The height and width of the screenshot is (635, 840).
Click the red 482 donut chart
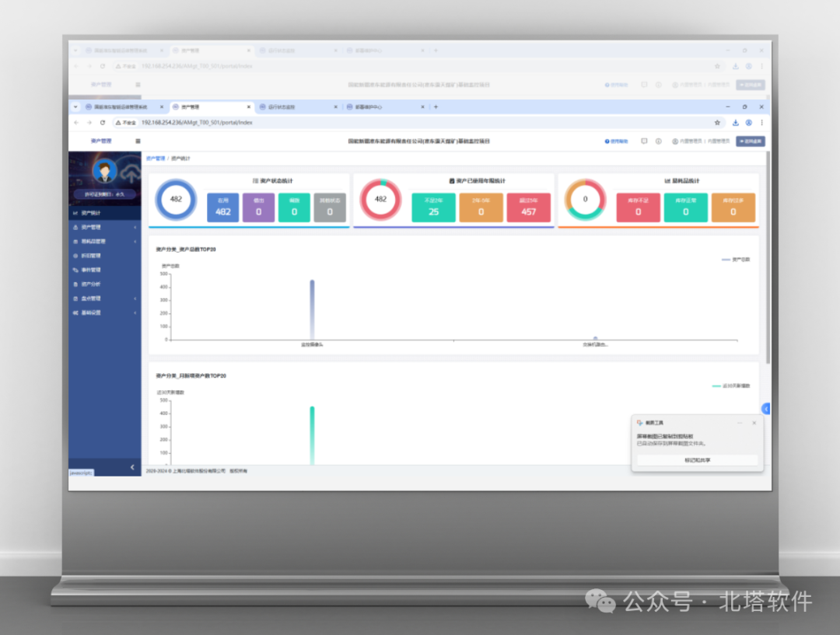point(380,200)
